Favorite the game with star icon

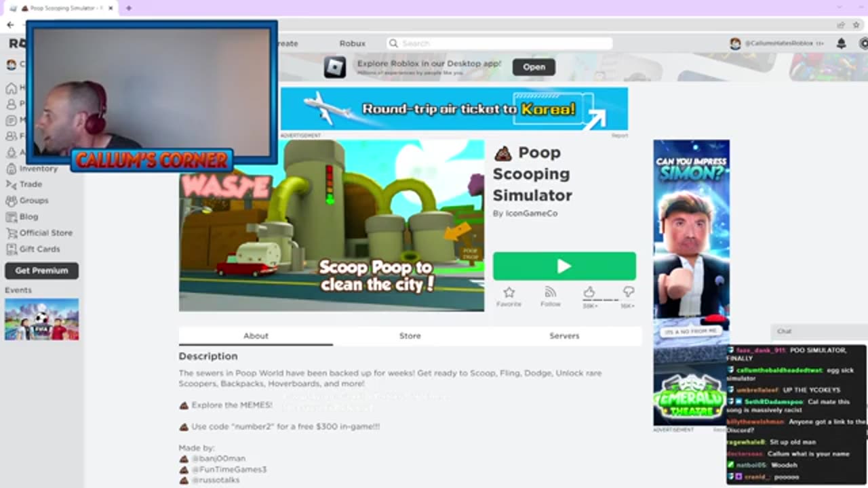(x=509, y=292)
